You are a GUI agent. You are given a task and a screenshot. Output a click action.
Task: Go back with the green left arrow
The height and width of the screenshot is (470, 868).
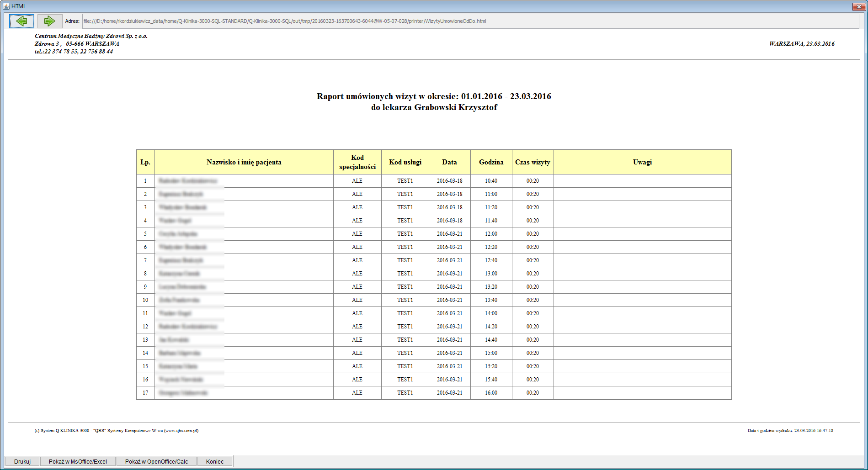pos(21,21)
